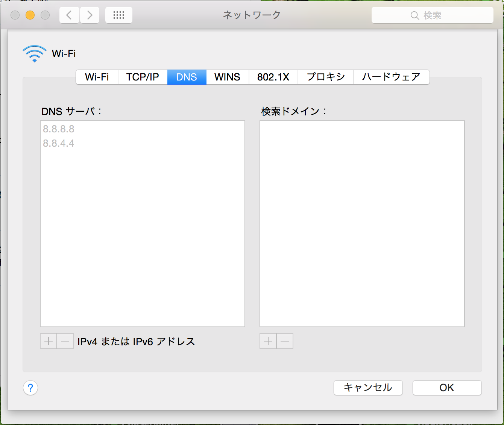The width and height of the screenshot is (504, 425).
Task: Click the Wi-Fi signal icon
Action: pos(35,54)
